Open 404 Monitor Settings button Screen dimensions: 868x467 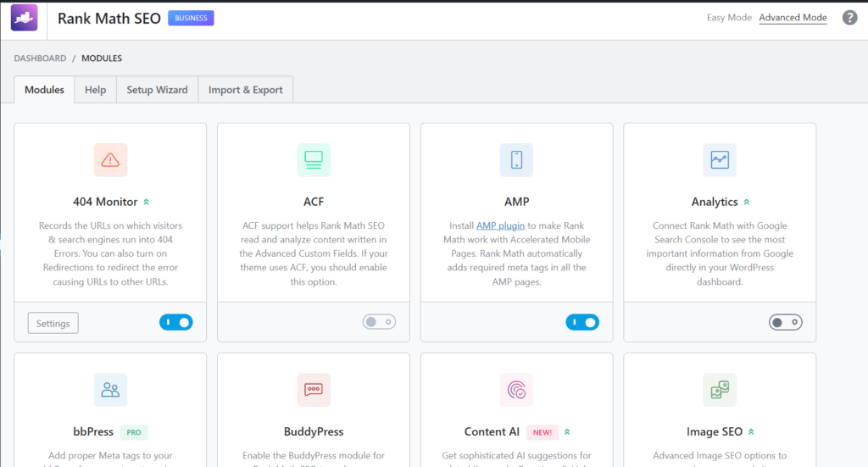tap(53, 323)
